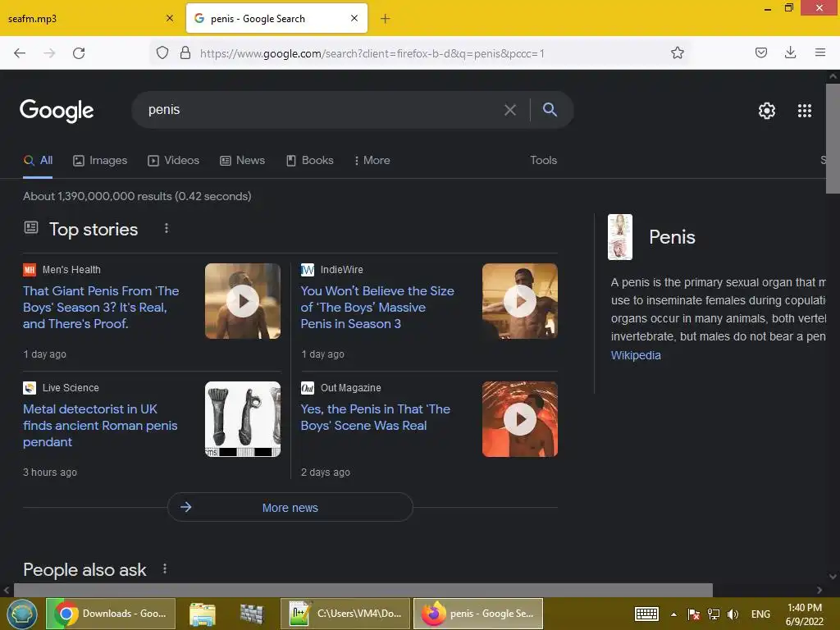The image size is (840, 630).
Task: Select the Images search tab
Action: 100,160
